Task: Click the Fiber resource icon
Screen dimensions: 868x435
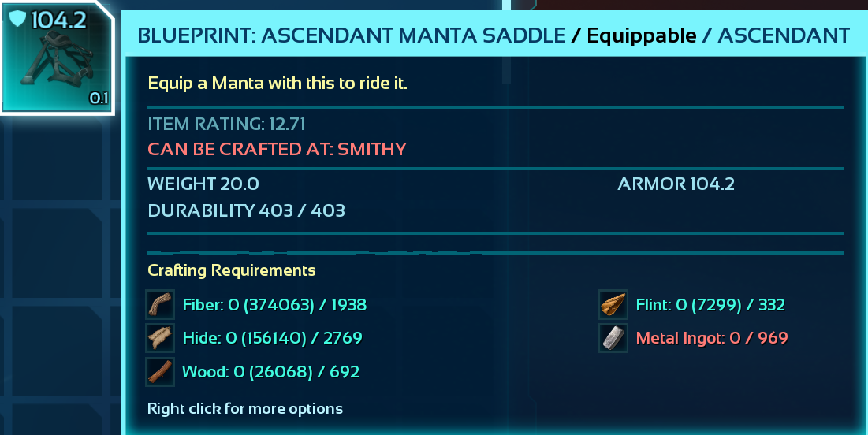Action: 160,304
